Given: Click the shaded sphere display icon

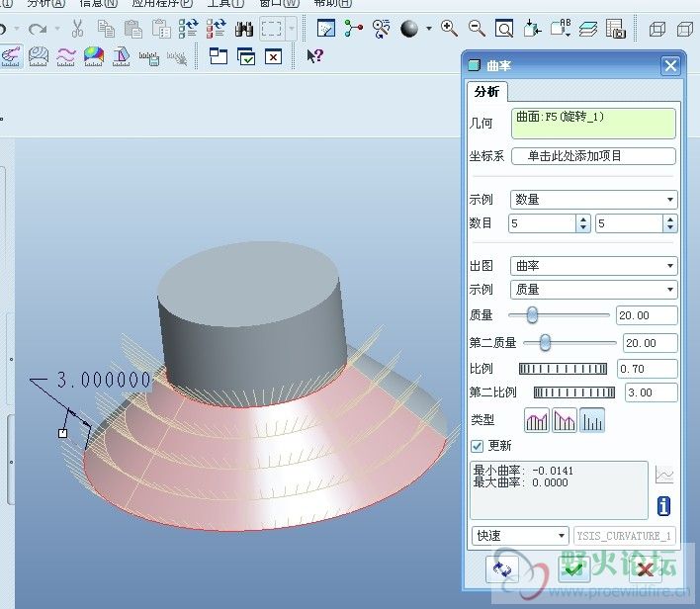Looking at the screenshot, I should pos(409,29).
